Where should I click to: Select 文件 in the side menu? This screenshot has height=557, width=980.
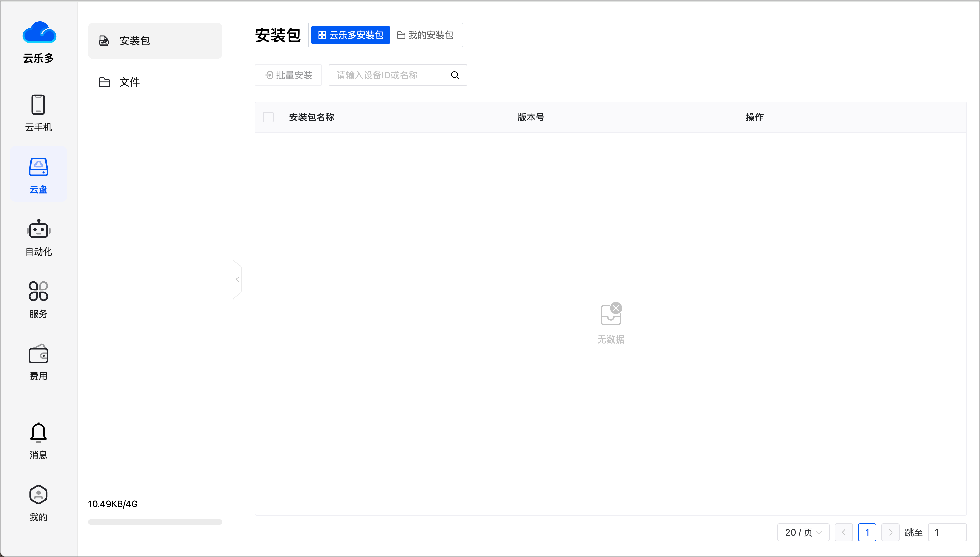click(x=155, y=82)
